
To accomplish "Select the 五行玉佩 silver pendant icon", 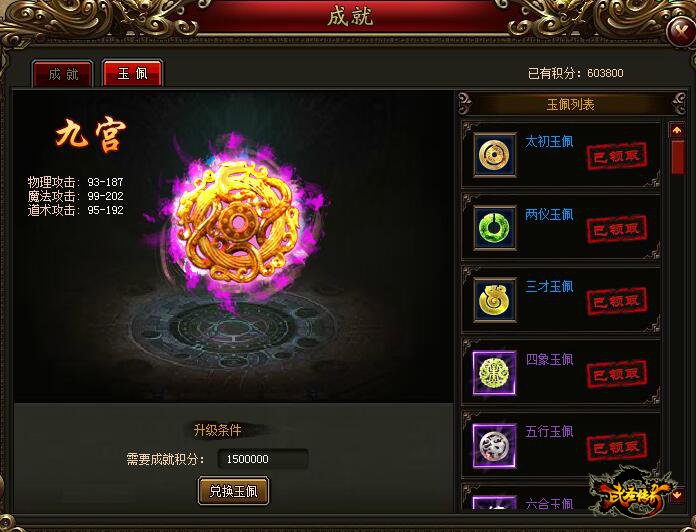I will point(494,445).
